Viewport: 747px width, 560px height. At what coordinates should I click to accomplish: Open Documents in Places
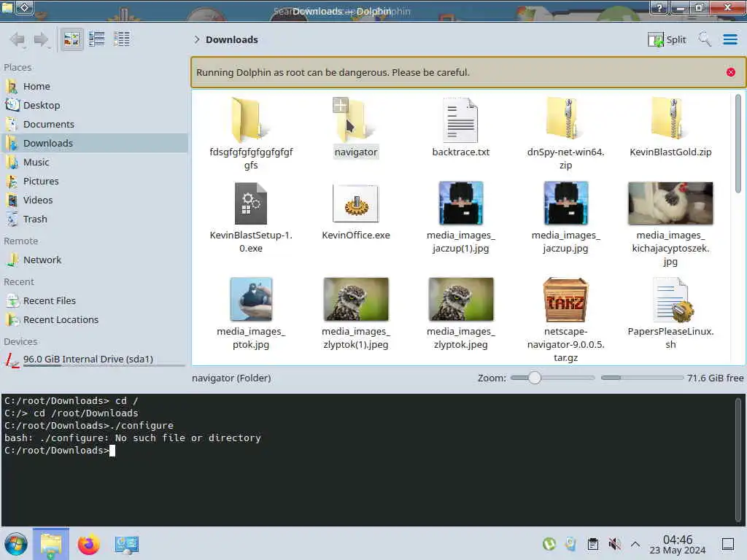click(x=94, y=124)
